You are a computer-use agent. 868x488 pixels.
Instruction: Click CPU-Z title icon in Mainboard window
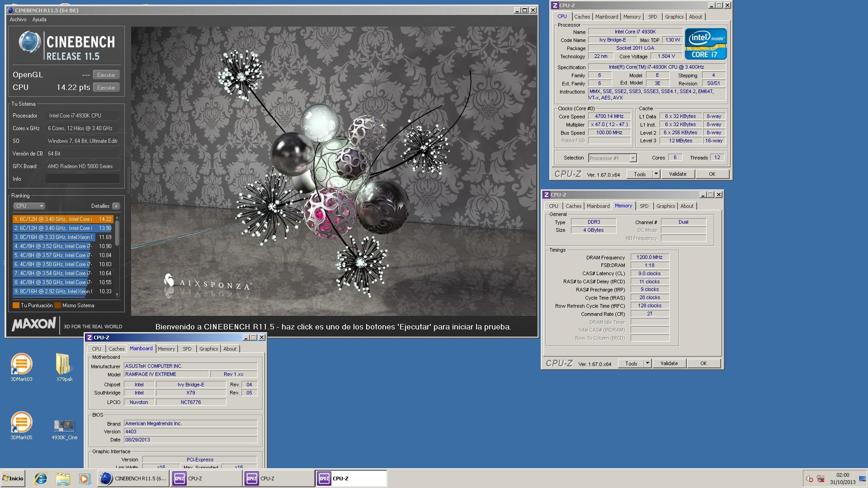coord(90,338)
